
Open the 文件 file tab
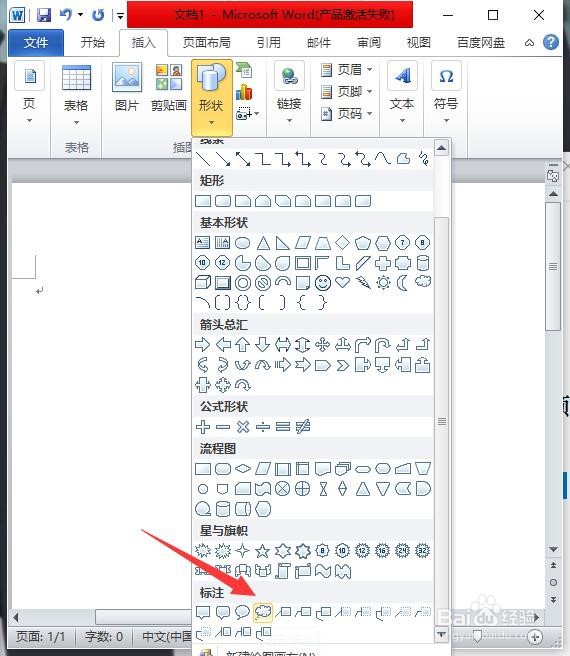coord(36,43)
